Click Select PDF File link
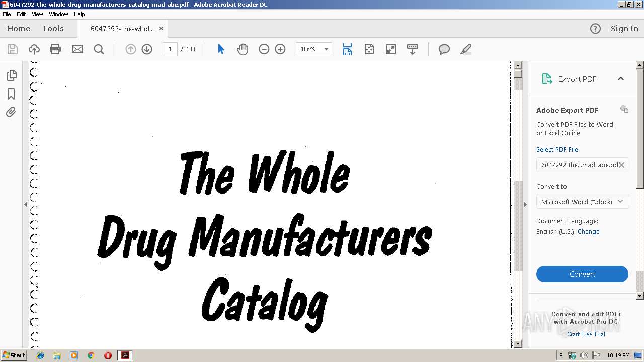This screenshot has height=362, width=644. [557, 149]
